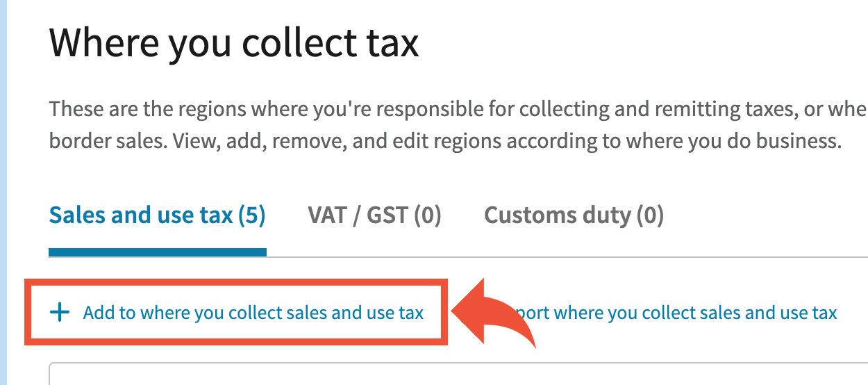
Task: Click the blue underline below active tab
Action: [x=157, y=252]
